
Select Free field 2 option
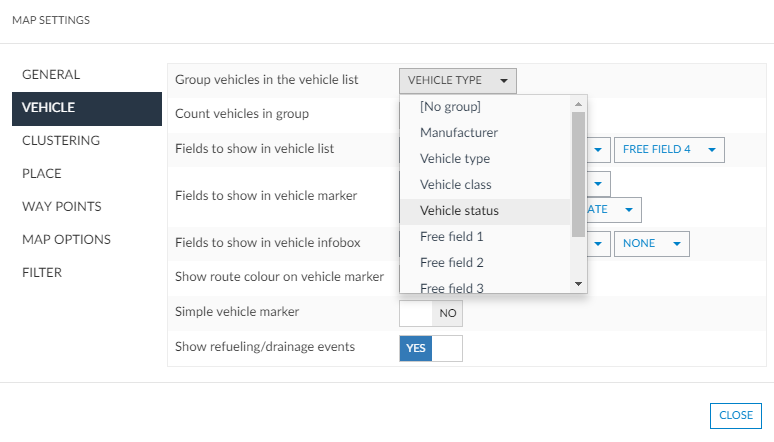[452, 263]
